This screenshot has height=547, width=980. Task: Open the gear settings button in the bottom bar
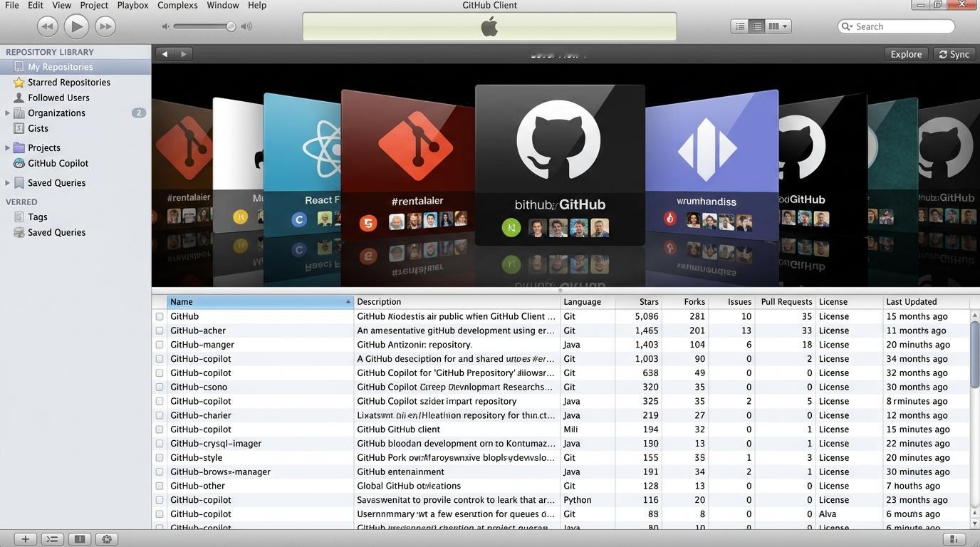click(x=107, y=539)
